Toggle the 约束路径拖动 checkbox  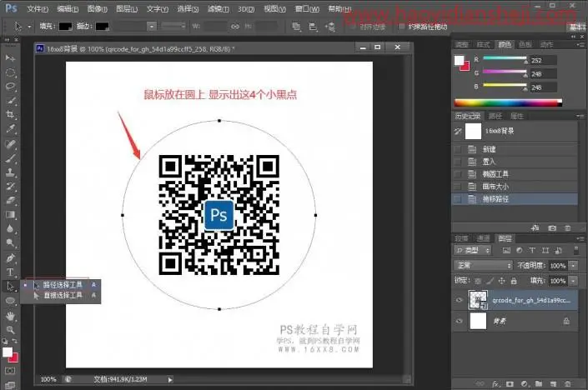[402, 27]
